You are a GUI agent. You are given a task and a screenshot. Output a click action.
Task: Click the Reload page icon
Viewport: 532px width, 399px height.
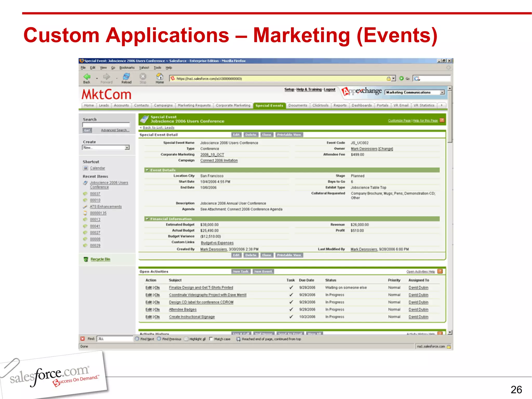(x=126, y=76)
